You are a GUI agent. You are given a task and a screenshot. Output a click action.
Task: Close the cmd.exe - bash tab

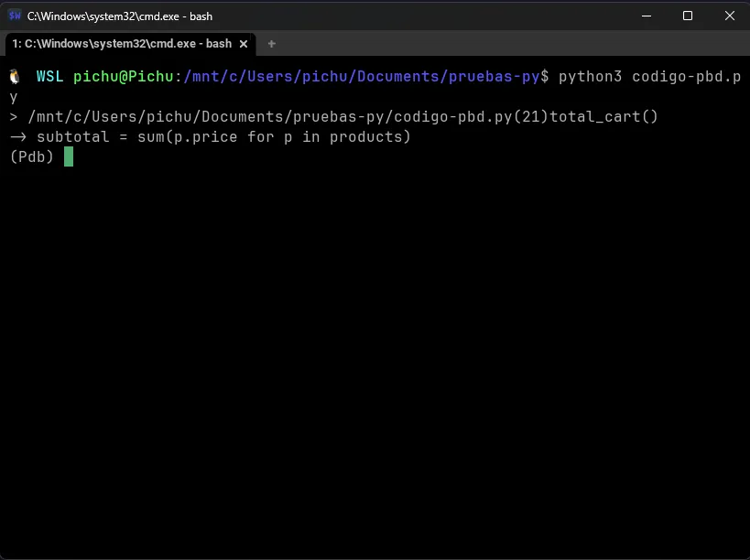(243, 43)
